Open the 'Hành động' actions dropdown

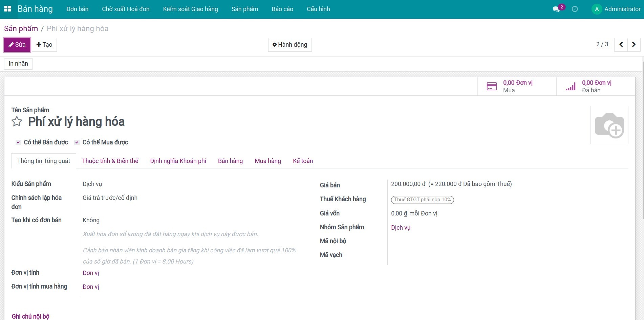click(290, 45)
